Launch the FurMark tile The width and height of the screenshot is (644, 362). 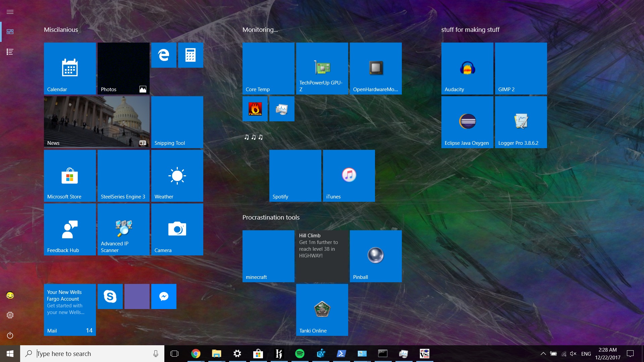point(255,109)
